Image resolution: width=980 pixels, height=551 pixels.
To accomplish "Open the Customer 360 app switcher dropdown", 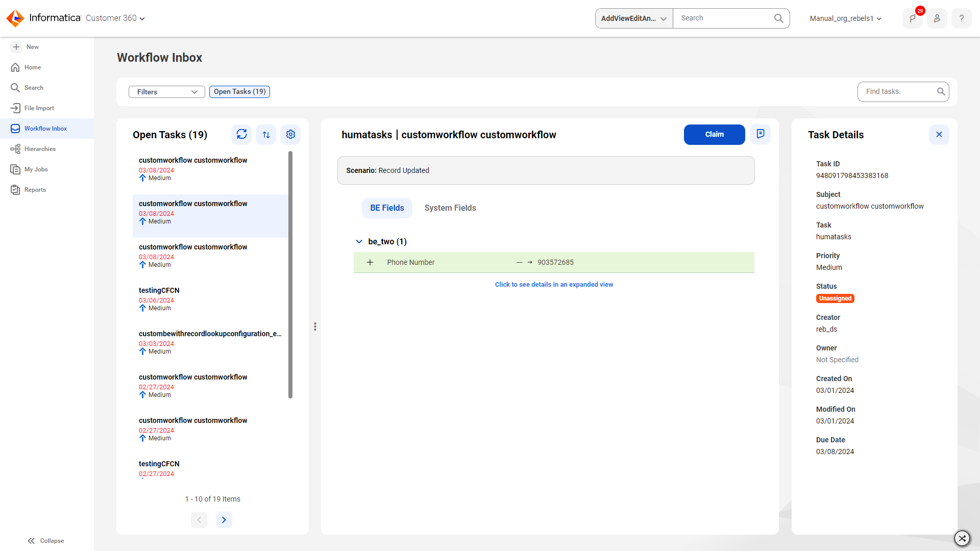I will click(115, 18).
